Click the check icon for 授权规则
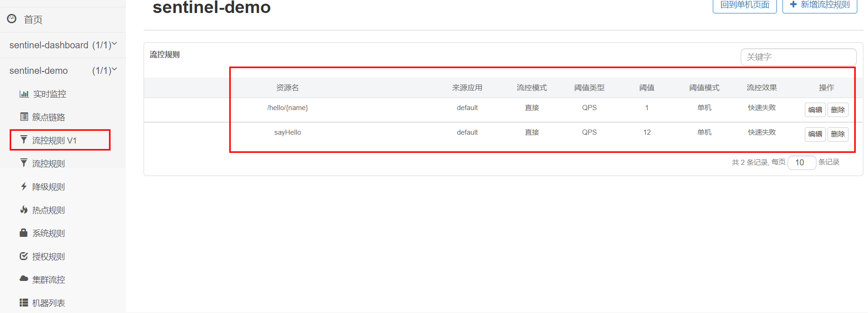Image resolution: width=868 pixels, height=313 pixels. pyautogui.click(x=24, y=256)
